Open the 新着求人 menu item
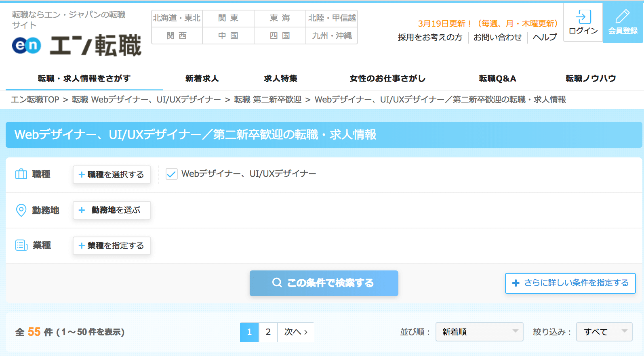644x356 pixels. tap(202, 78)
